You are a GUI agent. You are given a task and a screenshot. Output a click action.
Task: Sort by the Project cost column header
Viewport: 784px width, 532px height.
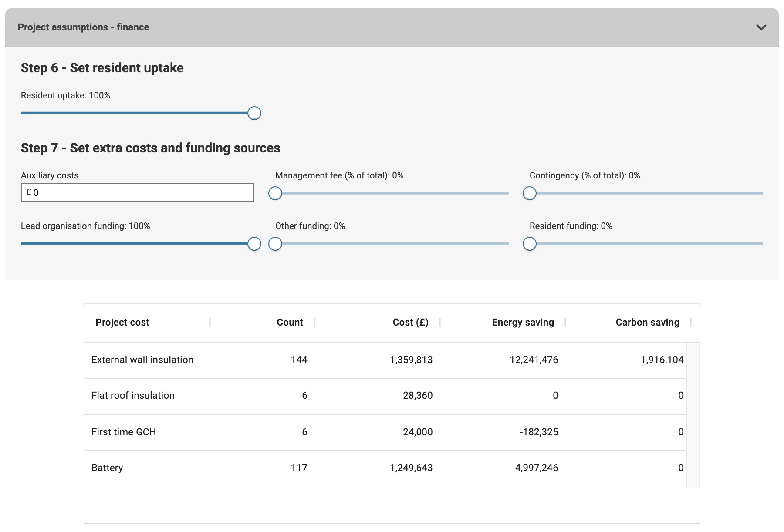coord(122,322)
